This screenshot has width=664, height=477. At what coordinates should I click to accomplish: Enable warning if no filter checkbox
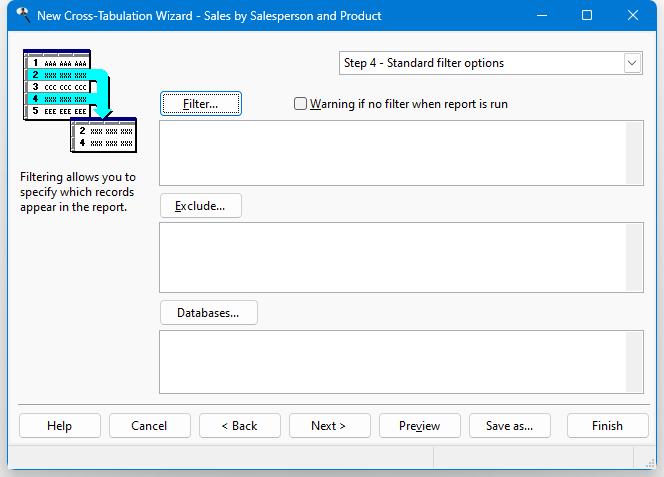(300, 104)
